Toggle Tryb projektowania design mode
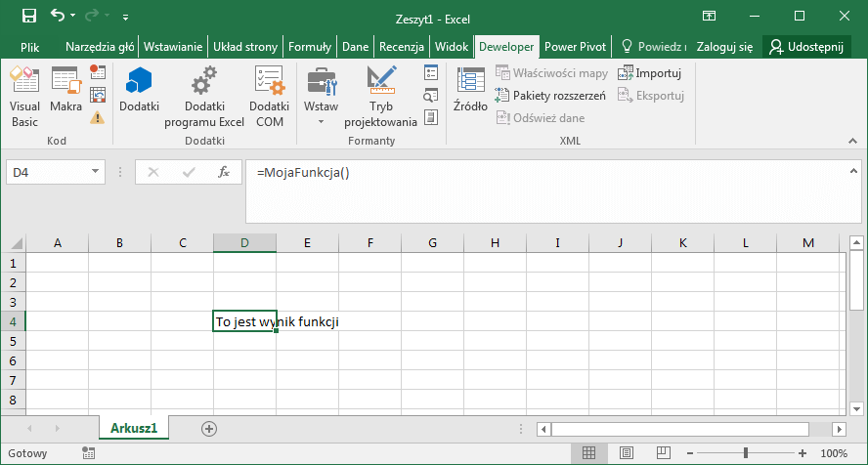The width and height of the screenshot is (868, 465). click(x=381, y=97)
